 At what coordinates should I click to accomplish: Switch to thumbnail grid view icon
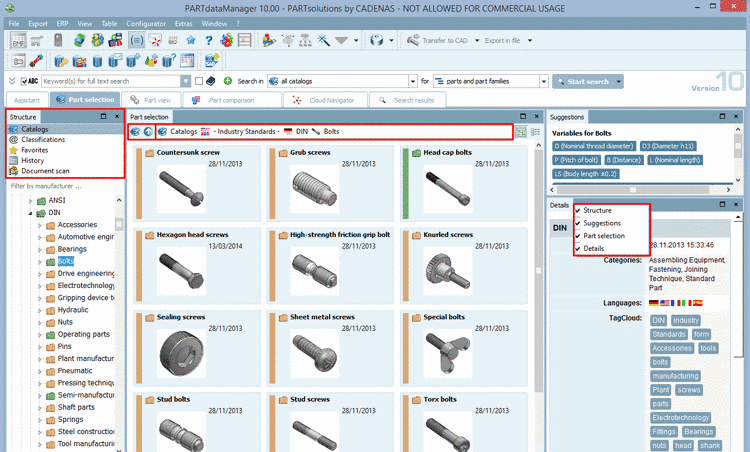coord(521,132)
